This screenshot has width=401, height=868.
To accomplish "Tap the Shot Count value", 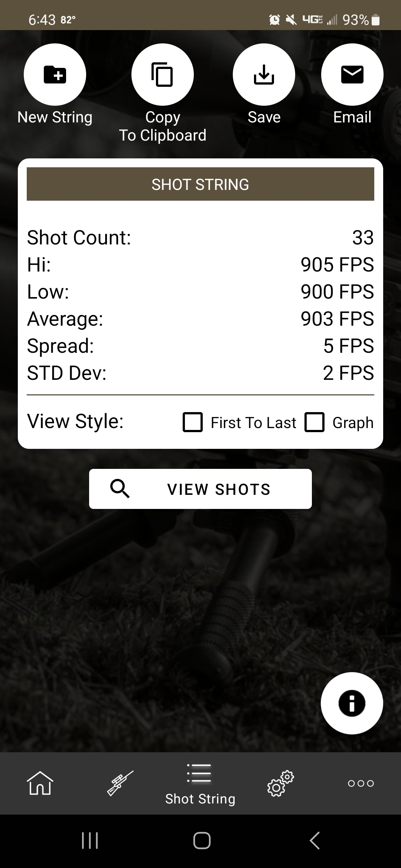I will [363, 237].
